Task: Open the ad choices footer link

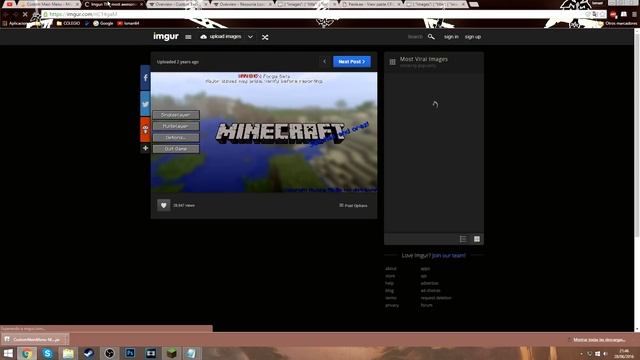Action: (431, 291)
